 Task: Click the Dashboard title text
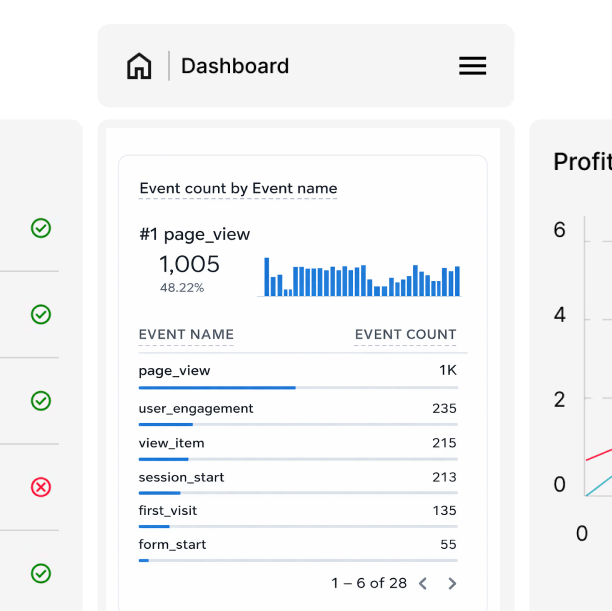coord(235,66)
